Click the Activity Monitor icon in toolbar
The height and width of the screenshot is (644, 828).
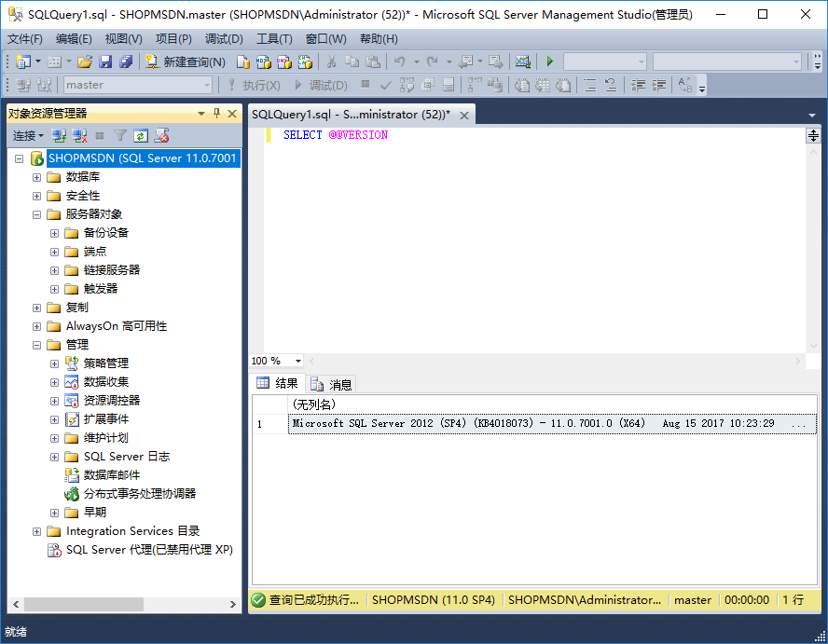click(x=523, y=62)
